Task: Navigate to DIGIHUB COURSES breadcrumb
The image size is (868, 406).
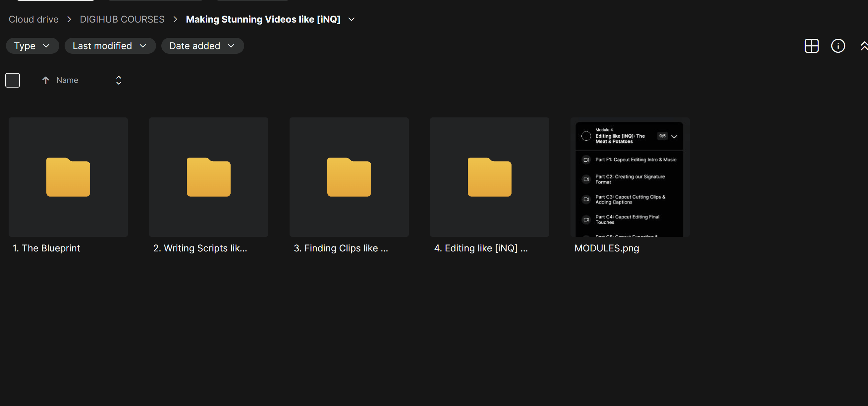Action: click(x=122, y=20)
